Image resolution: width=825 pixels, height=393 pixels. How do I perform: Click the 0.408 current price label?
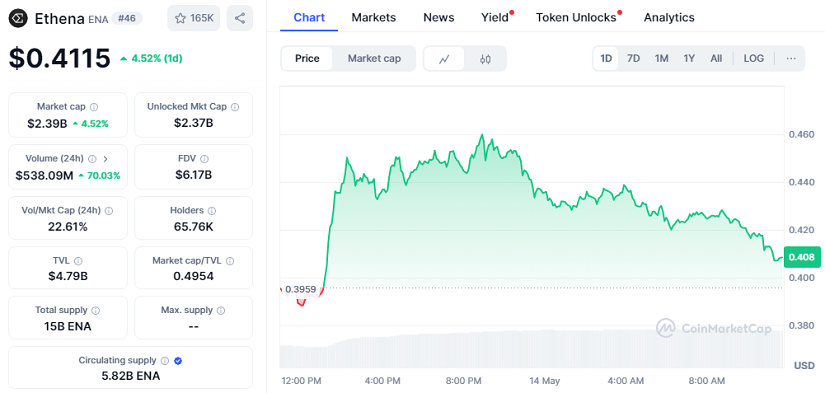pyautogui.click(x=802, y=257)
